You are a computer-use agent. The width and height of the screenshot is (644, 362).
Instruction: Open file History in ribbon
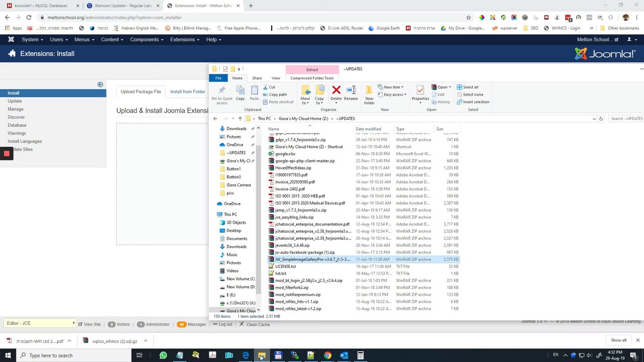441,102
